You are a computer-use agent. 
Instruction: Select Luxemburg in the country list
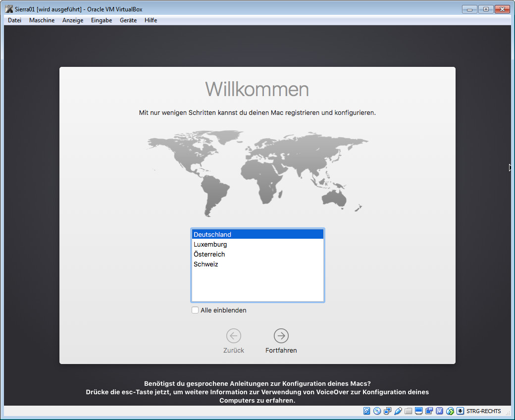pyautogui.click(x=210, y=244)
